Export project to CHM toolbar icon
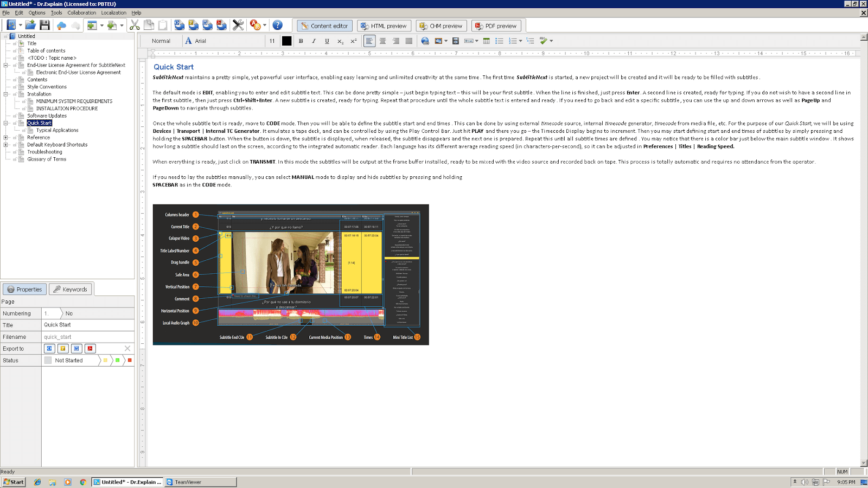Screen dimensions: 868x488 194,25
